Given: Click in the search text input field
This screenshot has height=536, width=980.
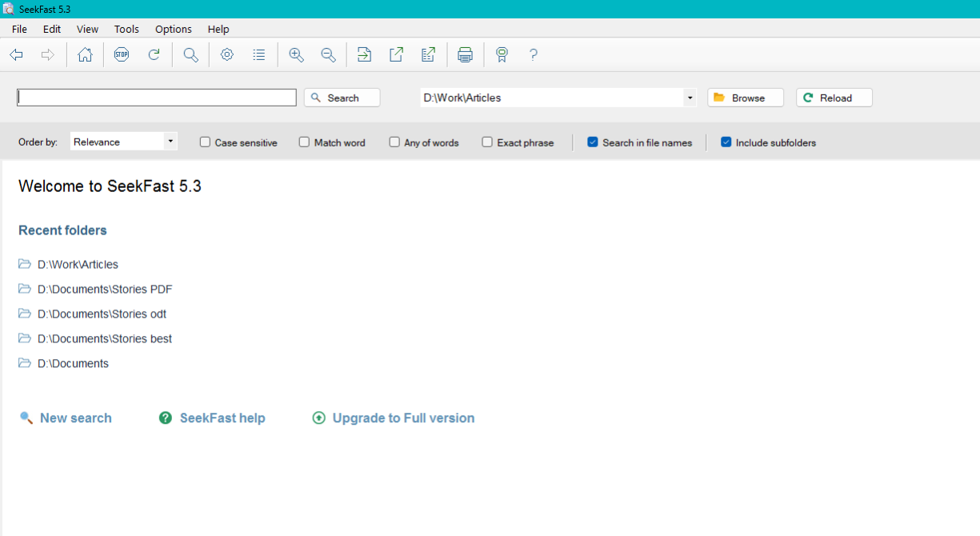Looking at the screenshot, I should coord(157,98).
